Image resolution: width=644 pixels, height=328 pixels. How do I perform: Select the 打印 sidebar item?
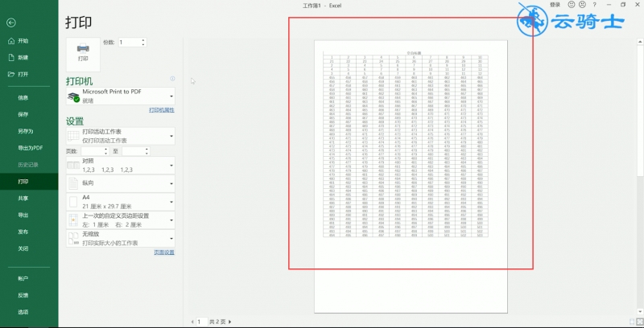[29, 181]
